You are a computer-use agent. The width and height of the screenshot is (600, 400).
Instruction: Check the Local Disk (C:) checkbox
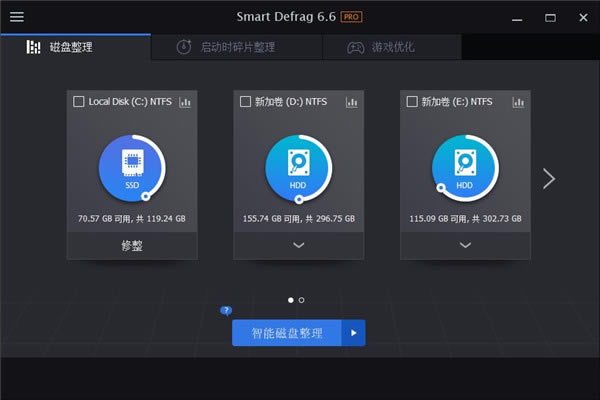[78, 101]
